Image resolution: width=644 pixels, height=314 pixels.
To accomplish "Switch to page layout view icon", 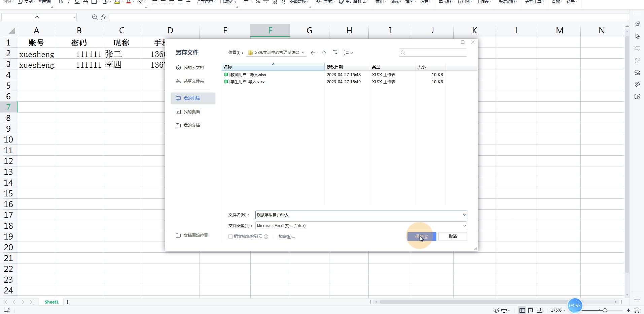I will tap(531, 310).
